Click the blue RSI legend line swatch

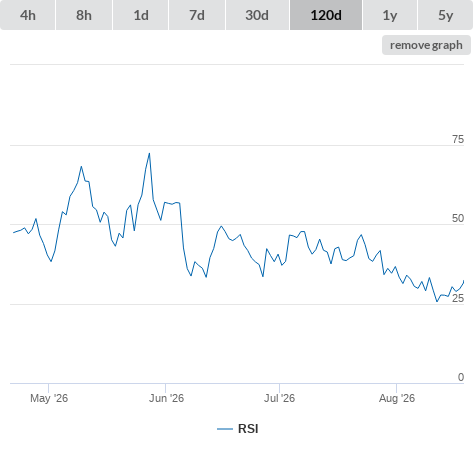225,429
